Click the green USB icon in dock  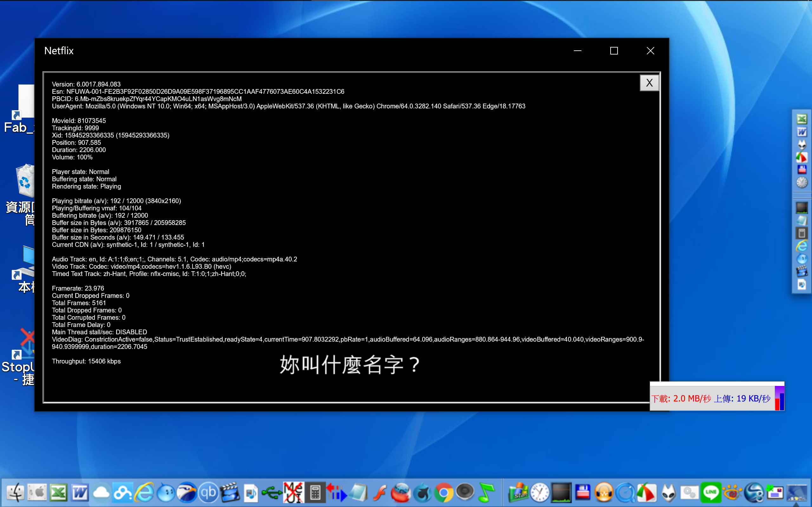tap(272, 492)
